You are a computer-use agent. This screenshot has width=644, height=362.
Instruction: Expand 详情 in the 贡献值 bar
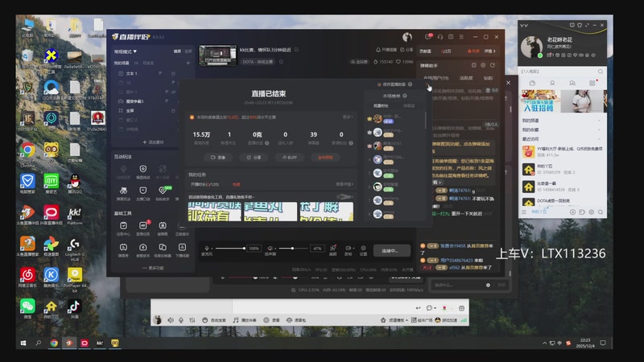click(x=489, y=51)
